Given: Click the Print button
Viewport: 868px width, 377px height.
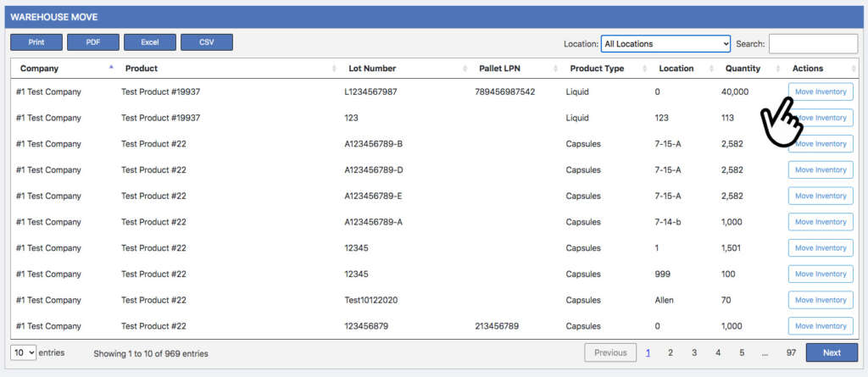Looking at the screenshot, I should (x=36, y=42).
